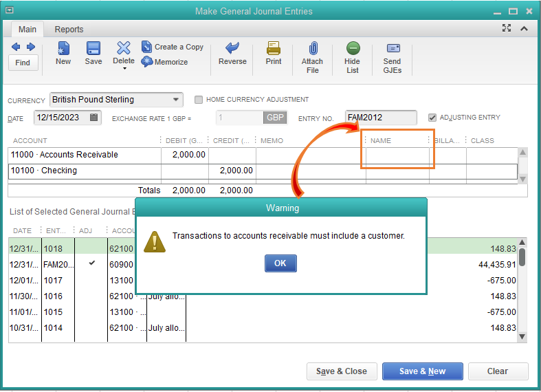Click the NAME column header
541x392 pixels.
coord(381,141)
